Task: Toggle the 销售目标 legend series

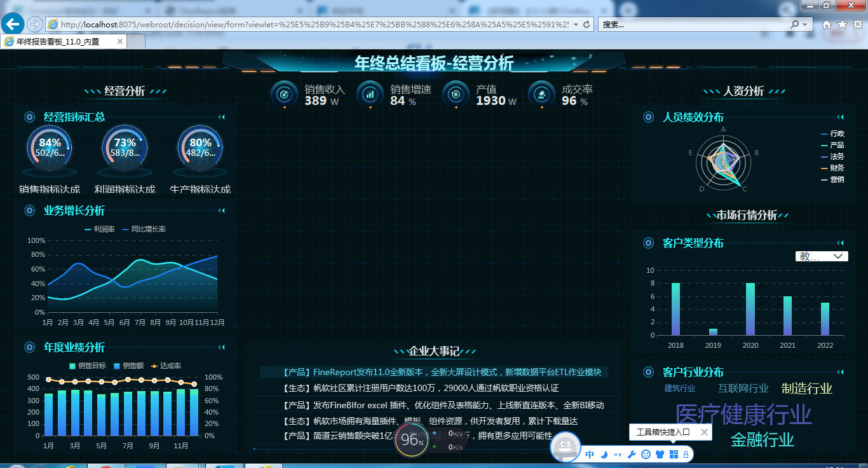Action: click(x=88, y=366)
